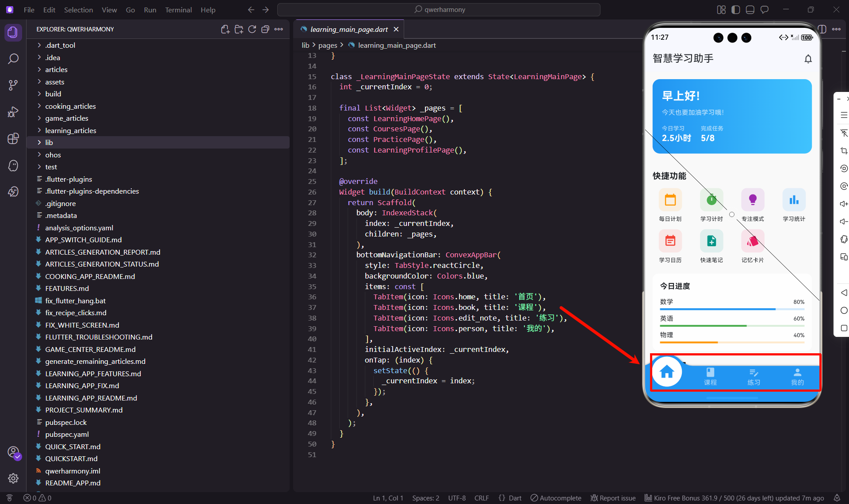Toggle the primary side bar layout icon
Screen dimensions: 849x504
[x=736, y=10]
